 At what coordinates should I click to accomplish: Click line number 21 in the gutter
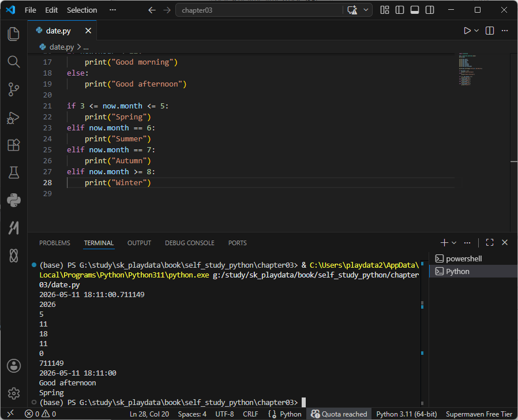click(47, 106)
